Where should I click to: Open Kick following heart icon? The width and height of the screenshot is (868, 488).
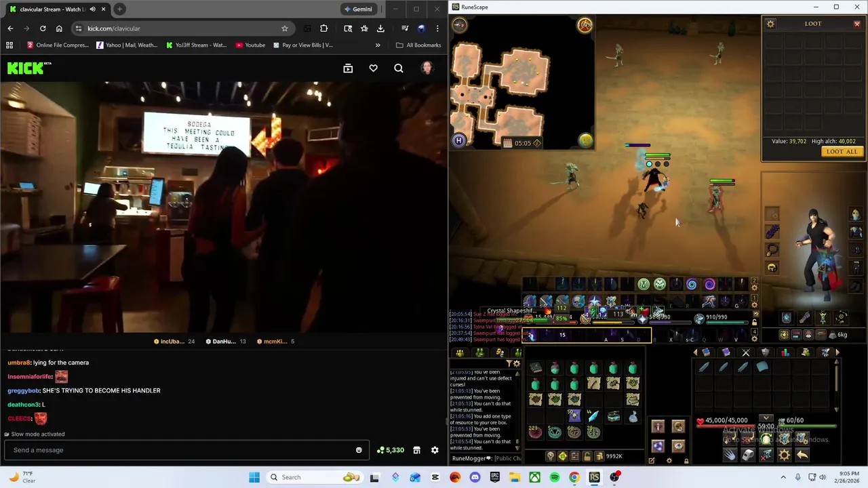point(374,68)
